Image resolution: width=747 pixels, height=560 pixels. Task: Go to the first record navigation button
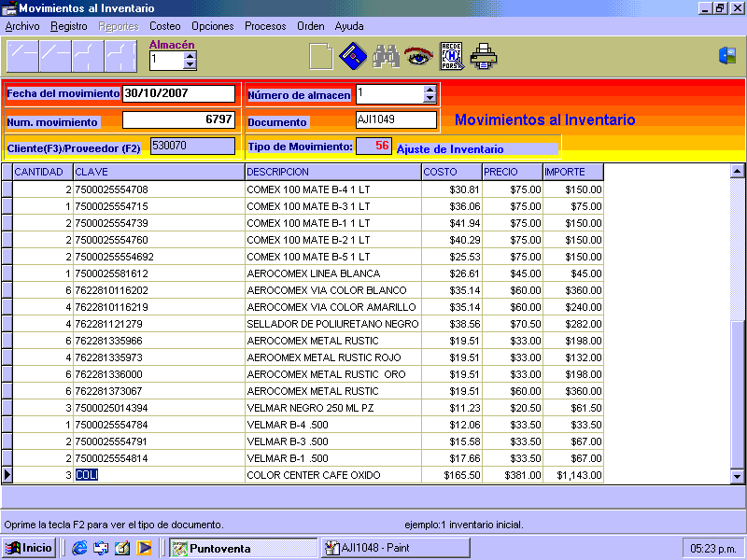click(22, 57)
